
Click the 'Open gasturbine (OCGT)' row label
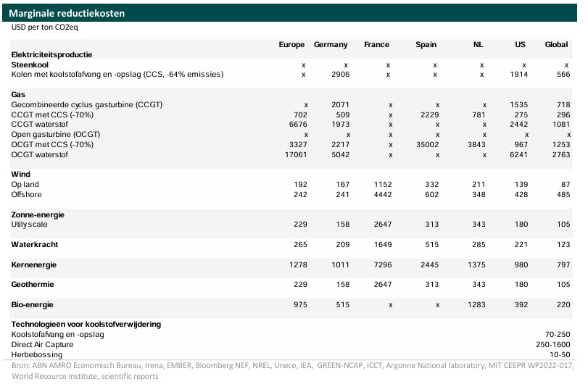[x=56, y=134]
